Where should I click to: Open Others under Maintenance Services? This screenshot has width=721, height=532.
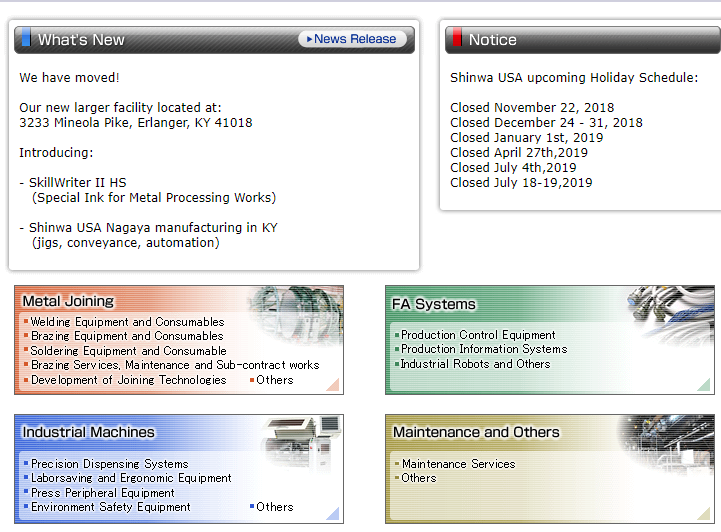[418, 478]
